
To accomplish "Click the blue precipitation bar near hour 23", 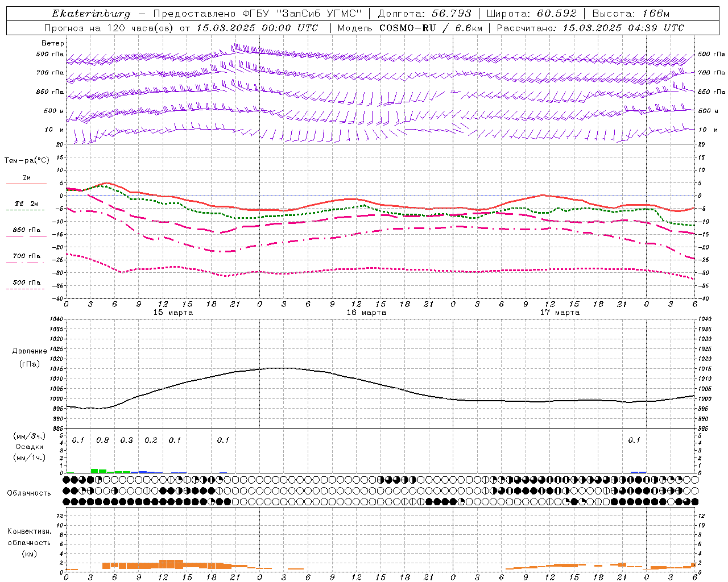I will (x=638, y=472).
